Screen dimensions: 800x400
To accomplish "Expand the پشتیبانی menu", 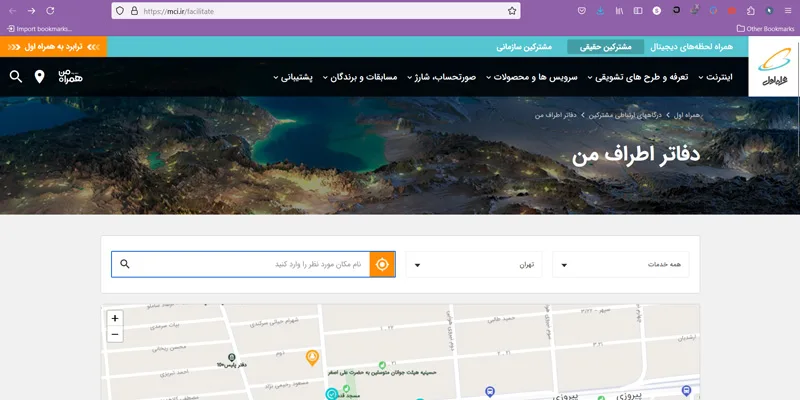I will pyautogui.click(x=293, y=77).
